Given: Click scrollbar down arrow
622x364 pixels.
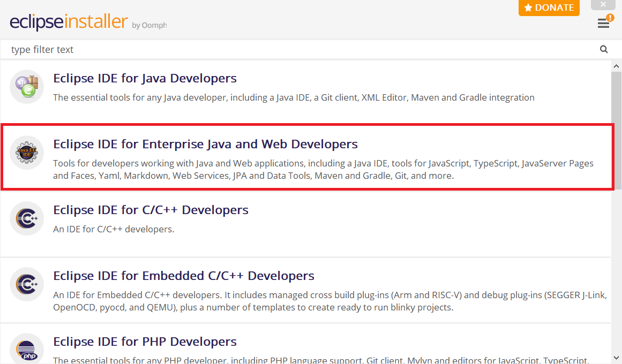Looking at the screenshot, I should (x=616, y=358).
